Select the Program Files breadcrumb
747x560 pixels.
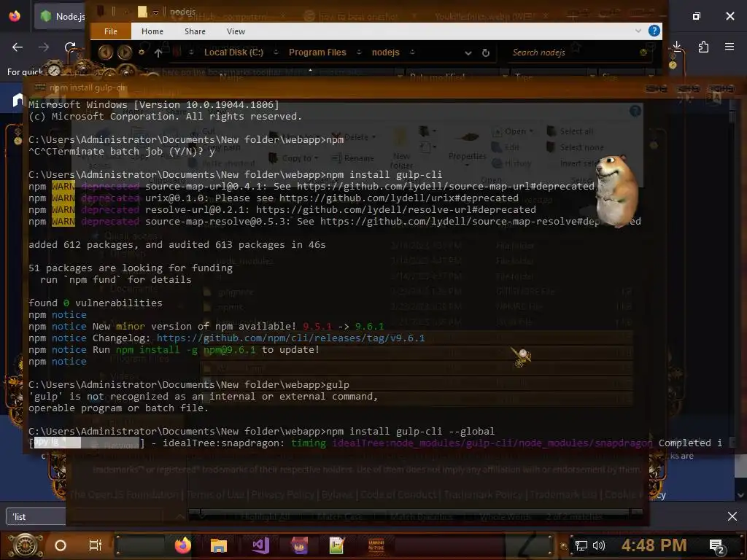[x=317, y=52]
